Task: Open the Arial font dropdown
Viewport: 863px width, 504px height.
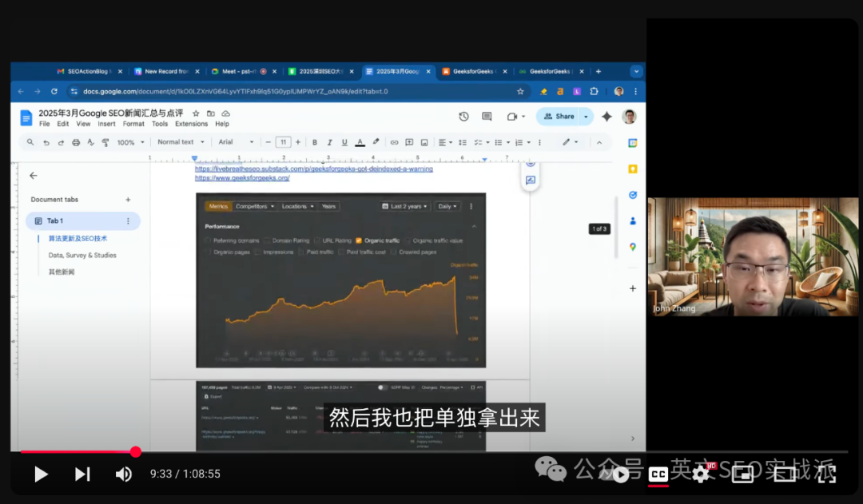Action: (236, 142)
